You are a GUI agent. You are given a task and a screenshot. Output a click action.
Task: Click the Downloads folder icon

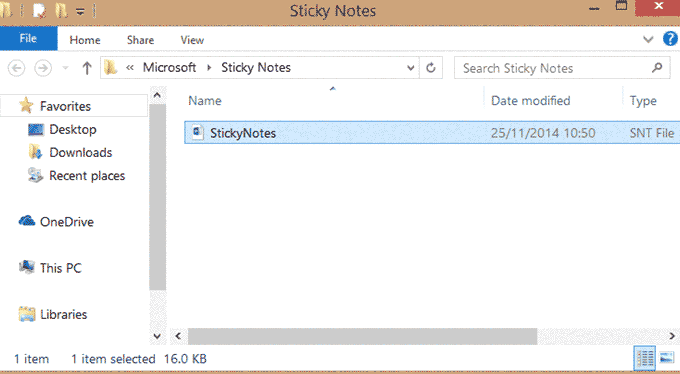click(36, 152)
